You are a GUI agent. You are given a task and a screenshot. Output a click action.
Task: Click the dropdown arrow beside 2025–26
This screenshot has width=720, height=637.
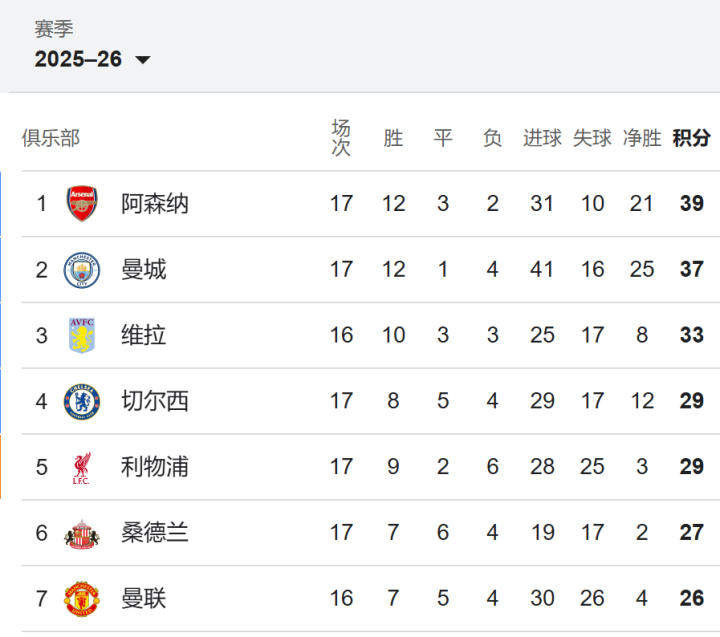point(143,60)
